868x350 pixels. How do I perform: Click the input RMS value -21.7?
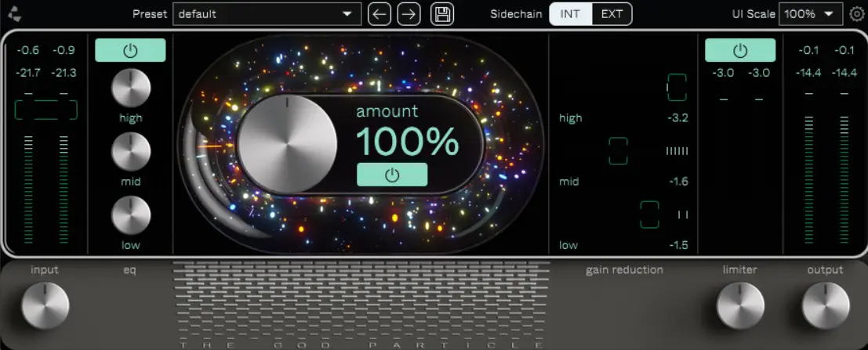(x=27, y=73)
